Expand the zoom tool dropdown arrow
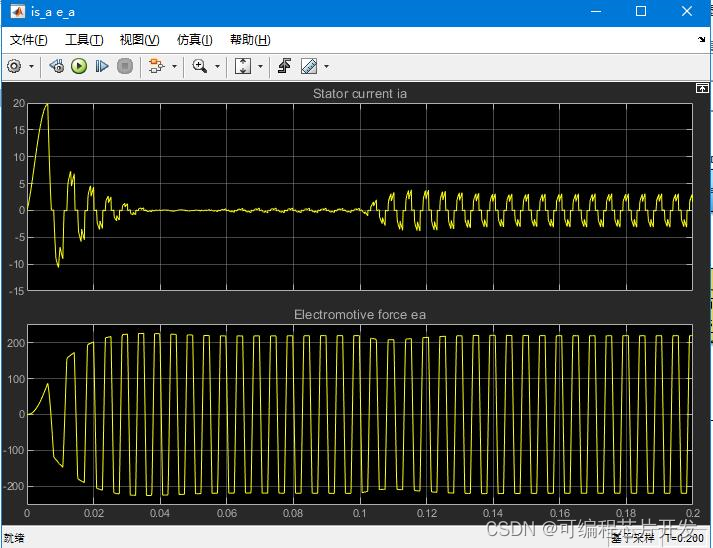Screen dimensions: 713x548 tap(217, 66)
